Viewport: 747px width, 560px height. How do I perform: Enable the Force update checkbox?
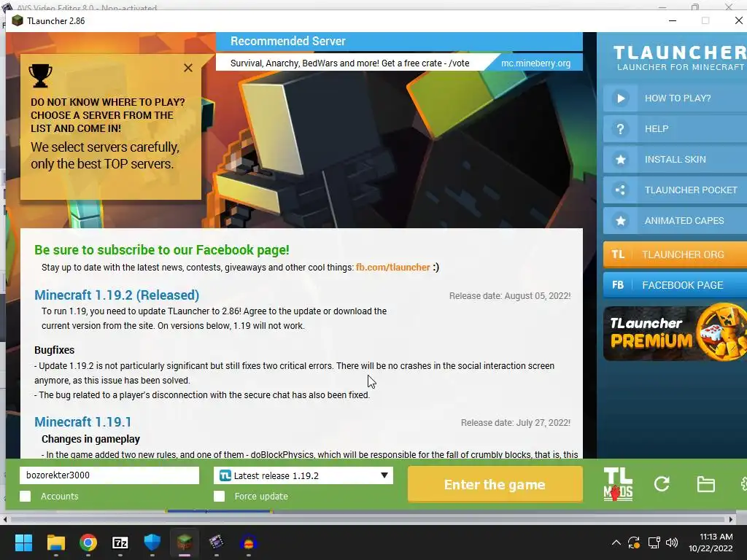point(219,496)
